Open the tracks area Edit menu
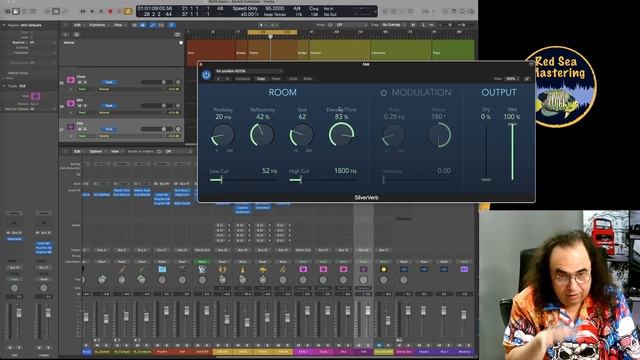The height and width of the screenshot is (360, 640). coord(77,25)
